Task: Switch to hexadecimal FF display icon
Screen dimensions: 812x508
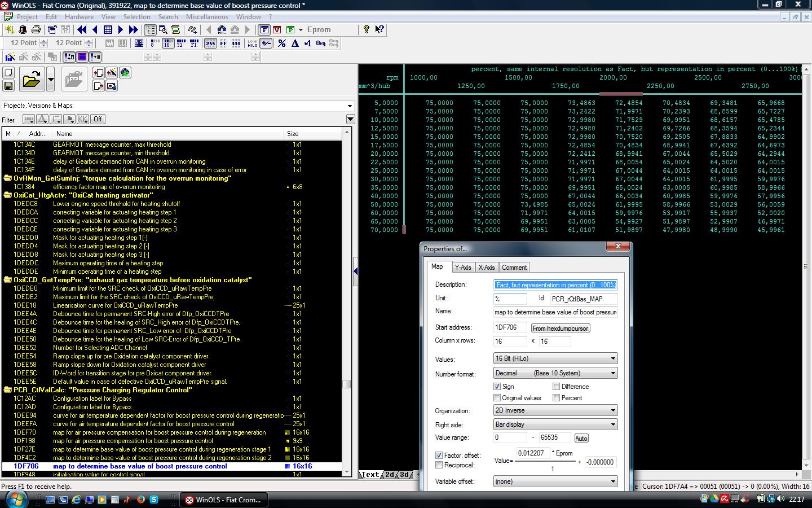Action: click(223, 43)
